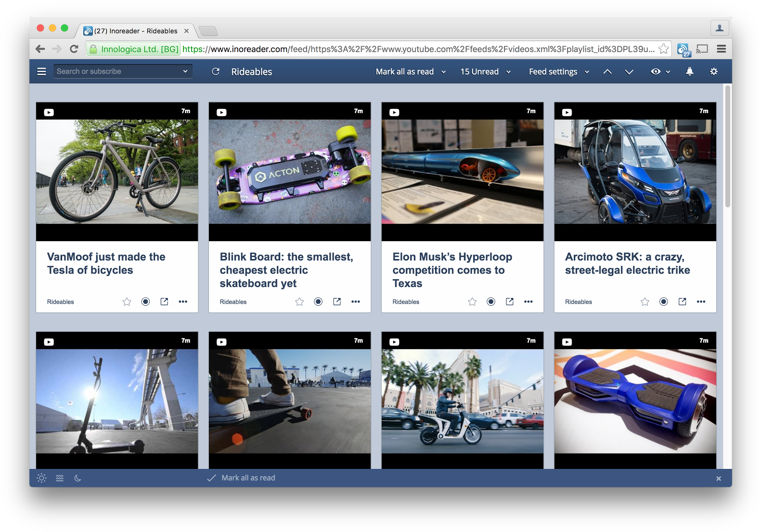Viewport: 761px width, 532px height.
Task: Open the blue hoverboard video thumbnail
Action: click(x=635, y=401)
